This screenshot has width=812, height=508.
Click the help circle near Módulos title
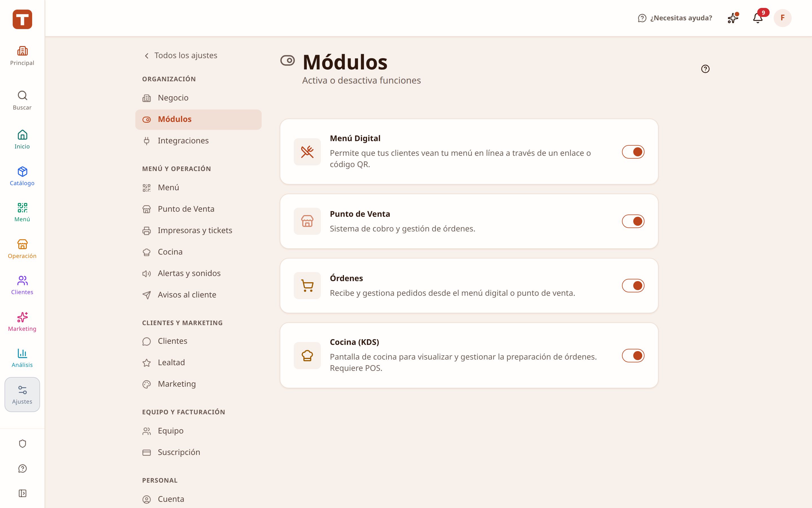pos(705,69)
